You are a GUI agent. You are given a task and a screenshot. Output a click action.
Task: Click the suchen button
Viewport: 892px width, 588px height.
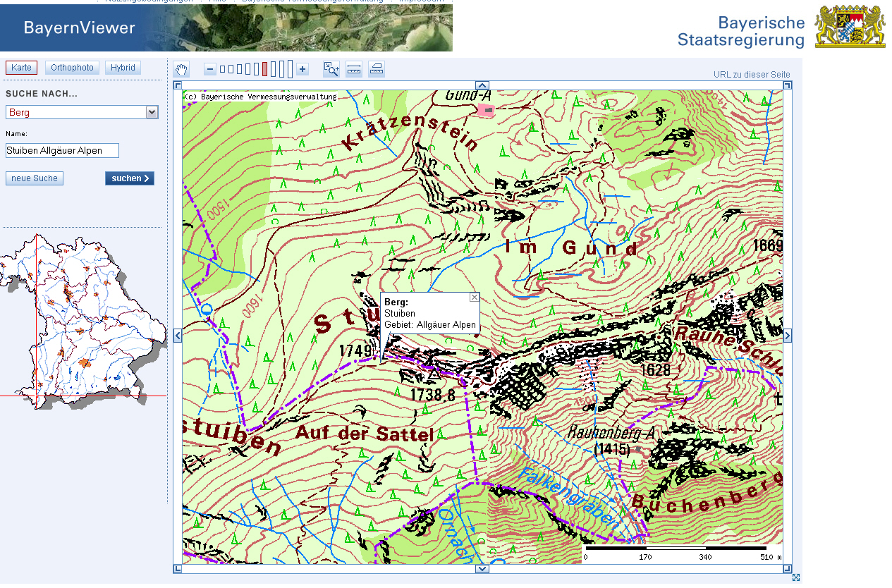point(130,178)
